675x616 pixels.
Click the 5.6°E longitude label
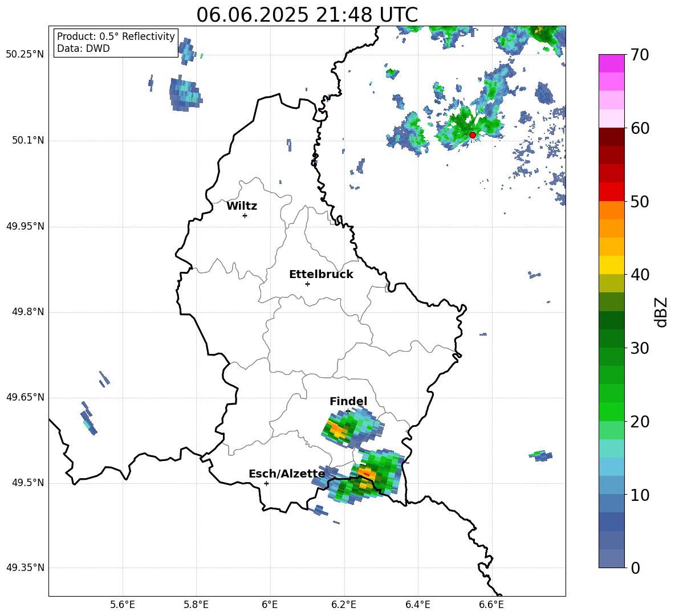(123, 605)
